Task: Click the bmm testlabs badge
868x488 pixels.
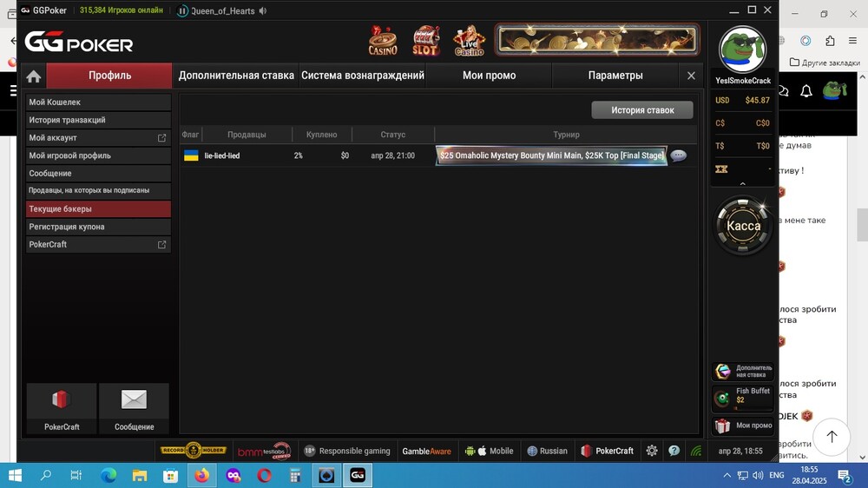Action: click(x=265, y=451)
